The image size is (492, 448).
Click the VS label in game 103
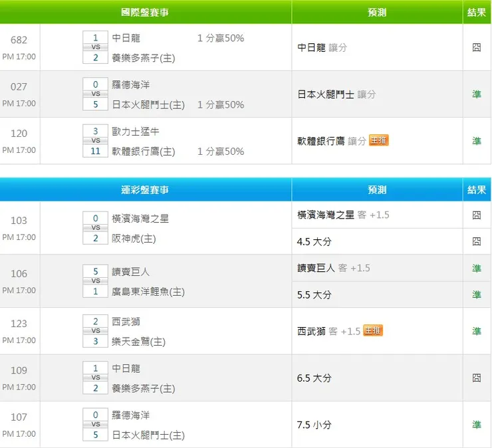96,228
